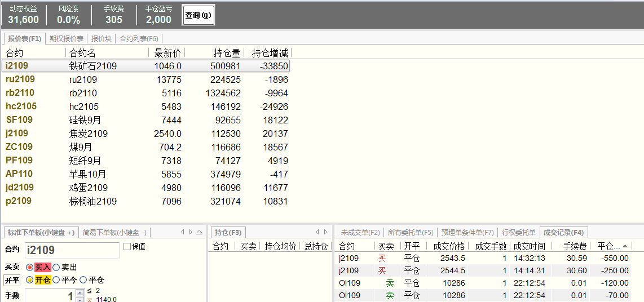The height and width of the screenshot is (302, 644).
Task: Increase 手数 quantity with up spinner
Action: click(80, 292)
